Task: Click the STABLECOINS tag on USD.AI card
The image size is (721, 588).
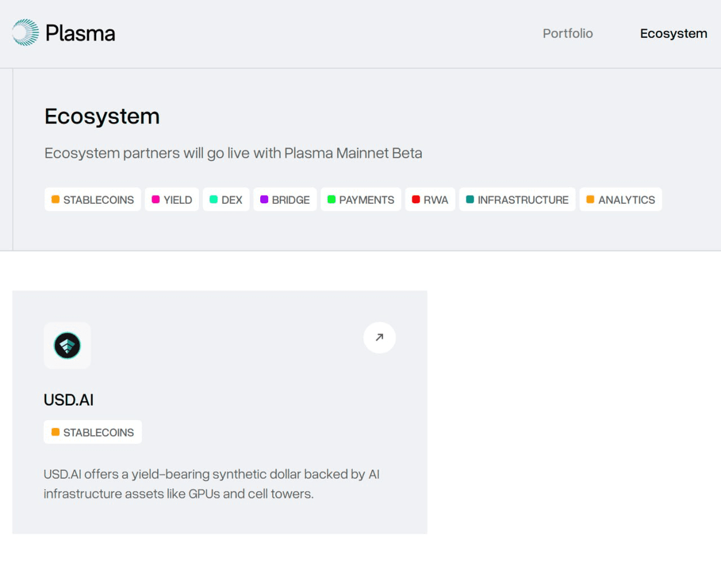Action: (x=92, y=432)
